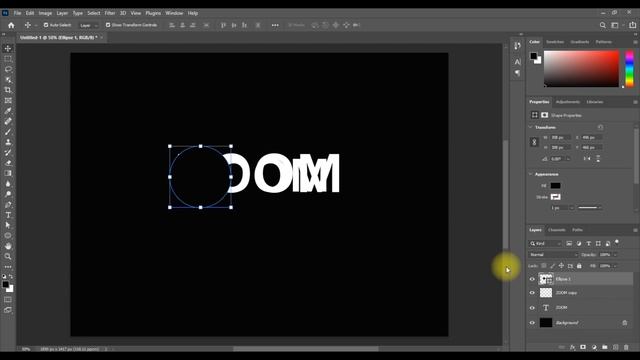Select the Horizontal Type tool
640x360 pixels.
pos(8,215)
